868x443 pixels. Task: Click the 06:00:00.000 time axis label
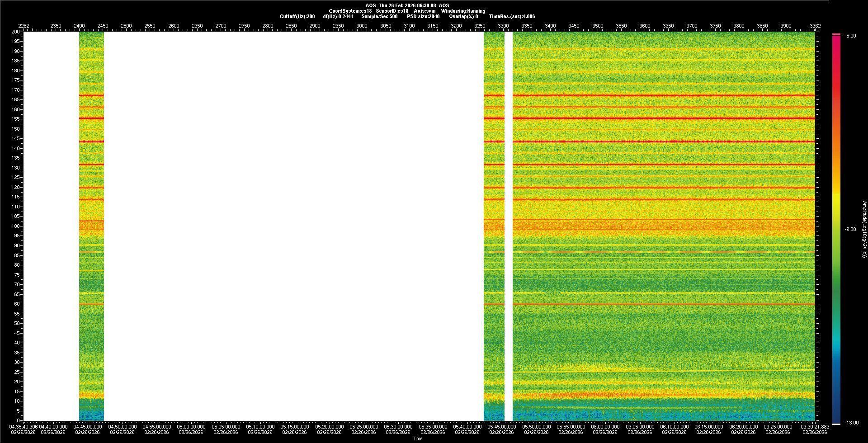605,427
